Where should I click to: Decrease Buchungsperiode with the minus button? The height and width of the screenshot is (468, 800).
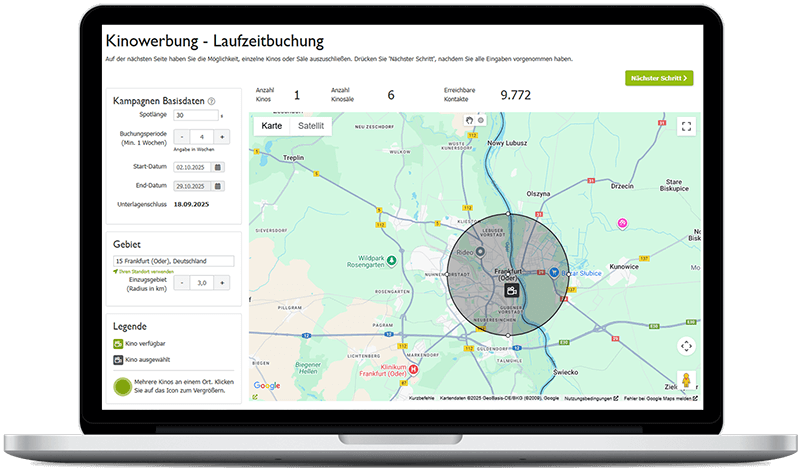click(x=182, y=137)
